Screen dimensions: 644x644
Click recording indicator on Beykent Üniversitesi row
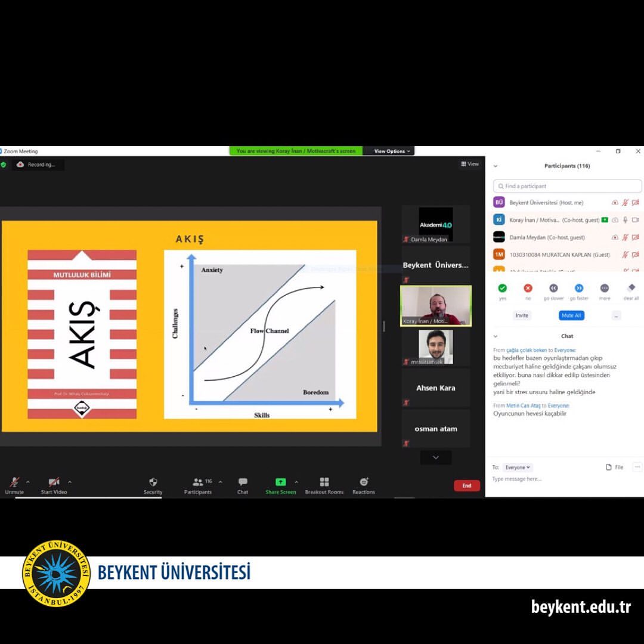pos(615,203)
